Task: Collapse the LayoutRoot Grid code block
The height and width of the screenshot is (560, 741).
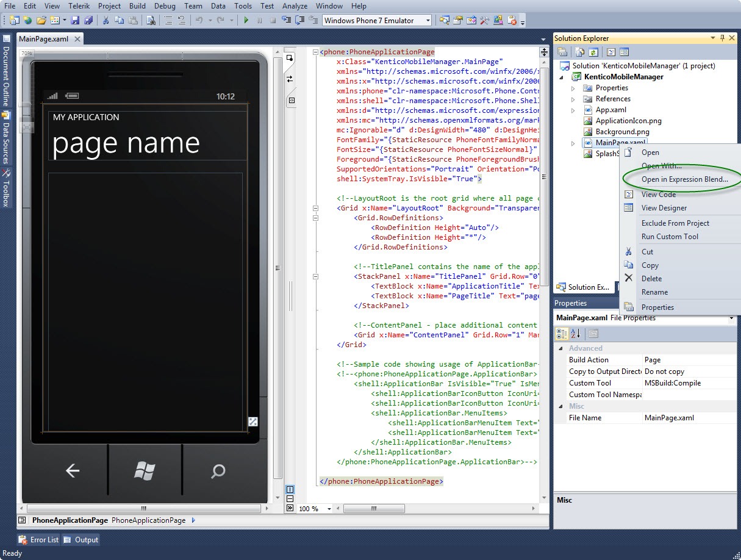Action: click(315, 208)
